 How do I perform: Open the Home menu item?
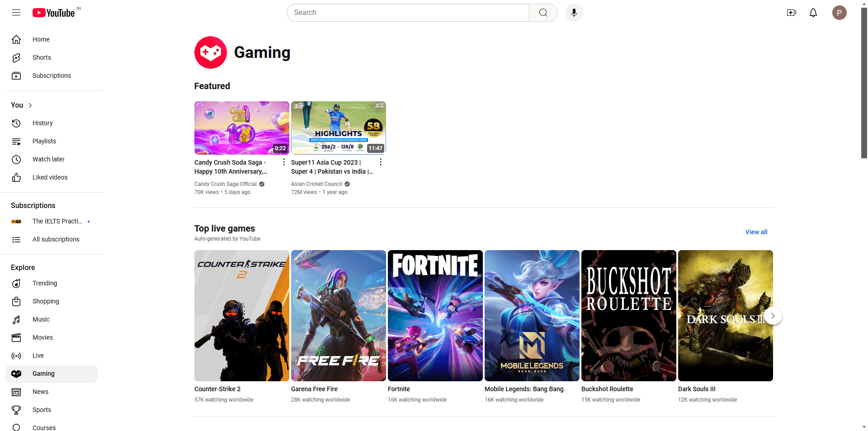coord(52,39)
